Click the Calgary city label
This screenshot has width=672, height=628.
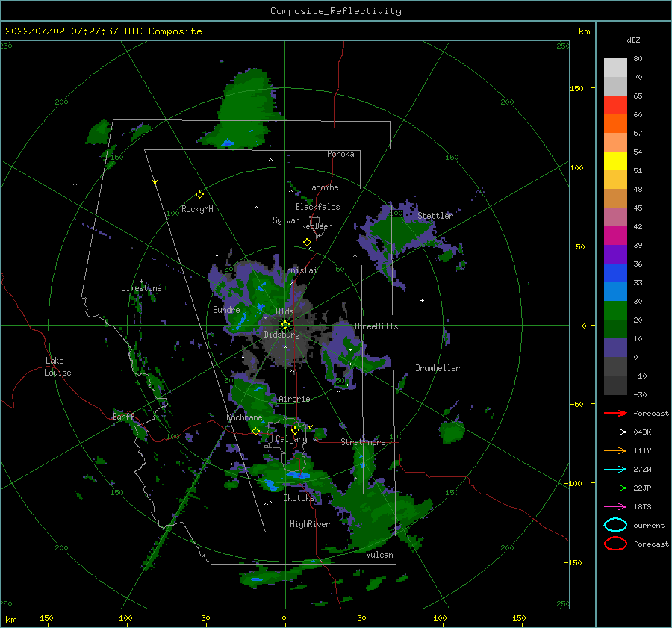pyautogui.click(x=291, y=439)
